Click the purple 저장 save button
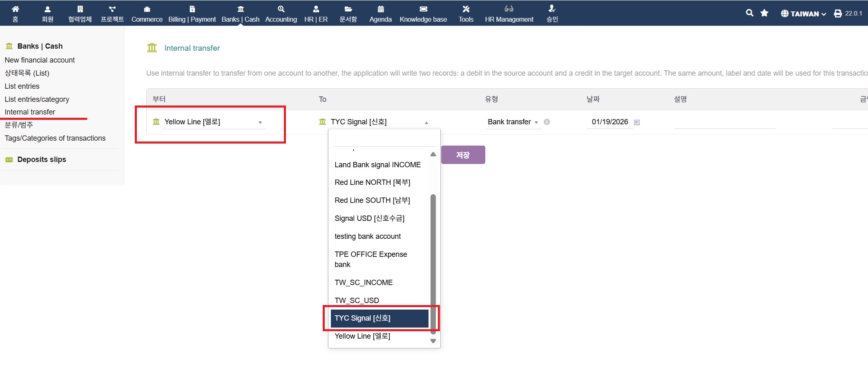The height and width of the screenshot is (366, 868). (463, 155)
